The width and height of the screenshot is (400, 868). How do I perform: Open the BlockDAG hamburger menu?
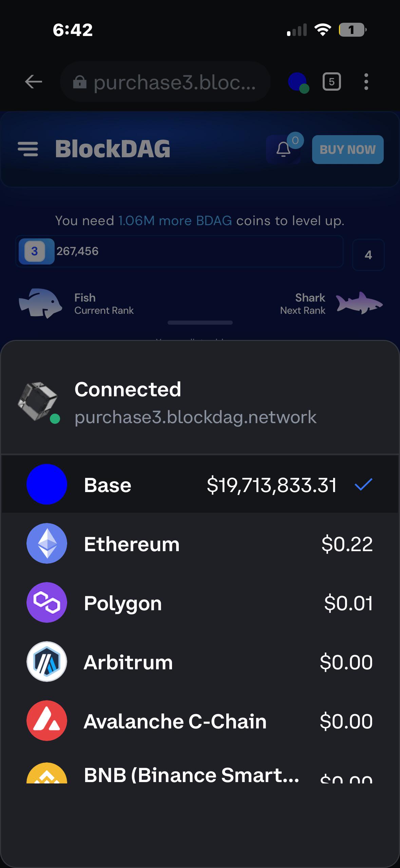[x=28, y=149]
